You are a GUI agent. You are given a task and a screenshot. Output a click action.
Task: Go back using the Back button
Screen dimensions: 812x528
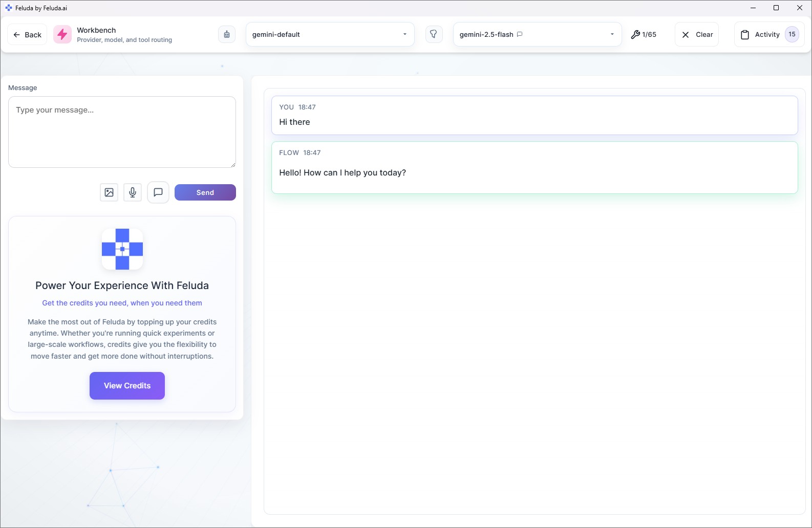tap(28, 35)
